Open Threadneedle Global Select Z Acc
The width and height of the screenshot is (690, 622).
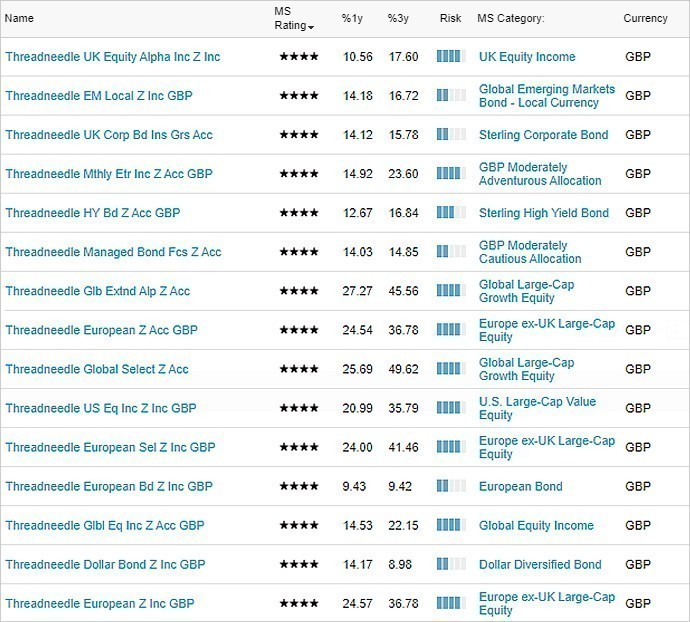pyautogui.click(x=97, y=369)
